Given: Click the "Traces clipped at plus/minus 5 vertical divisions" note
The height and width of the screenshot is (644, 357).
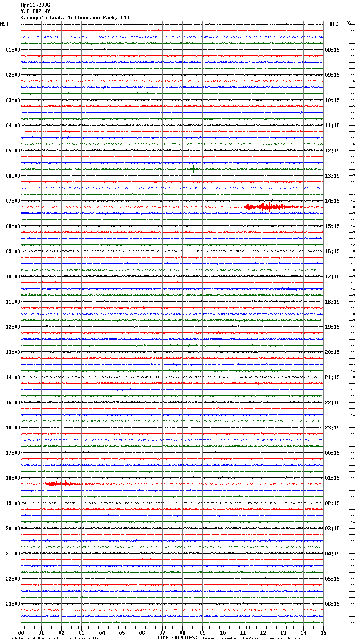Looking at the screenshot, I should (x=254, y=638).
